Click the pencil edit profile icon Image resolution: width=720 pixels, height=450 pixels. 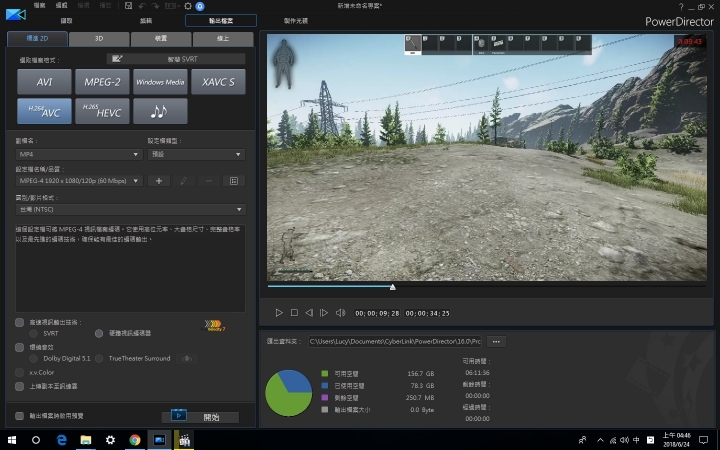pos(184,181)
